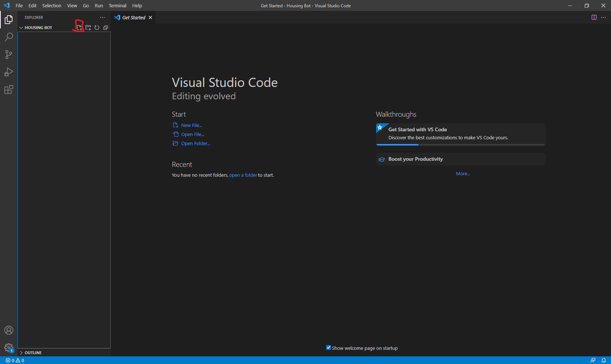This screenshot has width=611, height=364.
Task: Refresh the Explorer file list
Action: 97,28
